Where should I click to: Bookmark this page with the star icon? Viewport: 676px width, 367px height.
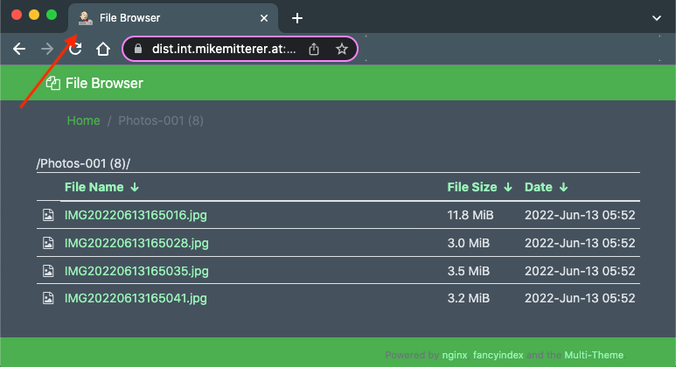pyautogui.click(x=342, y=49)
